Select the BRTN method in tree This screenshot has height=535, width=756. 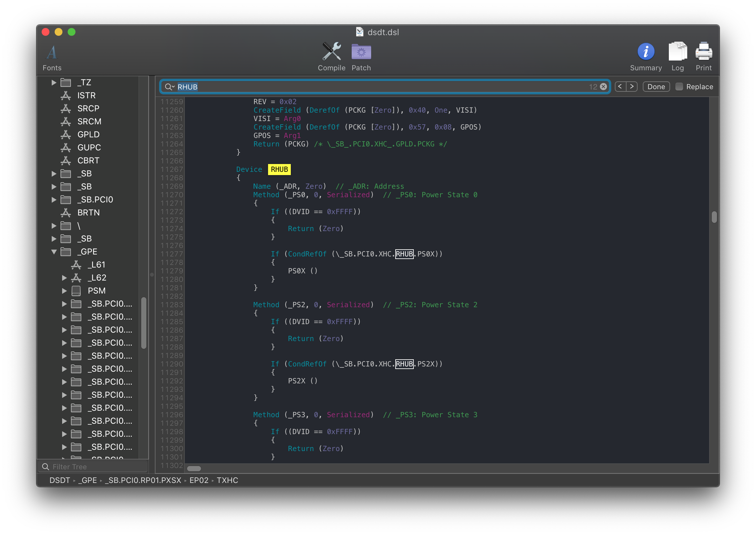point(88,213)
